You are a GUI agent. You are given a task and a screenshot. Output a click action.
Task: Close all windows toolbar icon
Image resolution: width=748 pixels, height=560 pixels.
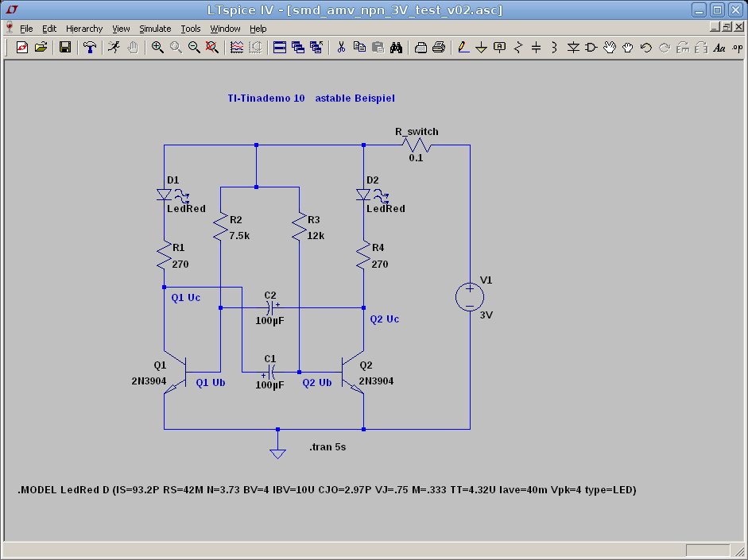point(316,47)
